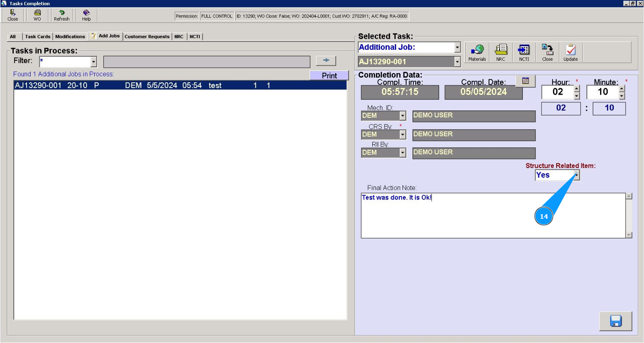Minimize the Tasks Completion window

point(626,3)
